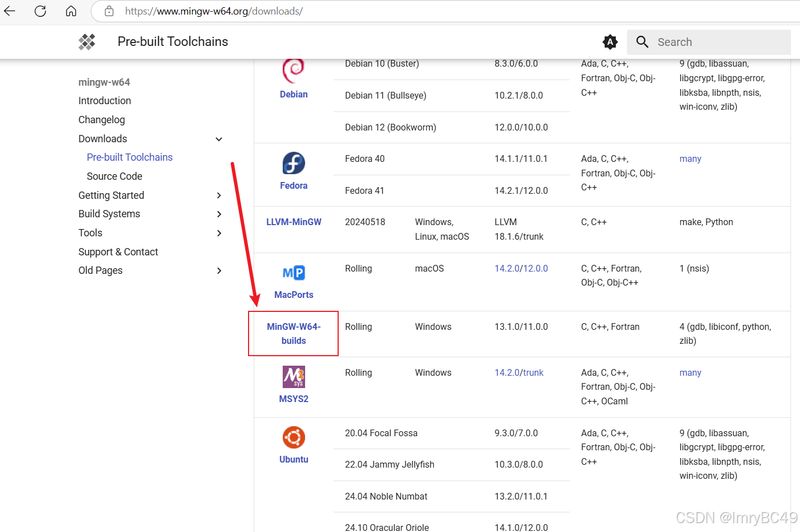Image resolution: width=800 pixels, height=532 pixels.
Task: Click 'Debian 12 (Bookworm)' cell
Action: pyautogui.click(x=391, y=128)
